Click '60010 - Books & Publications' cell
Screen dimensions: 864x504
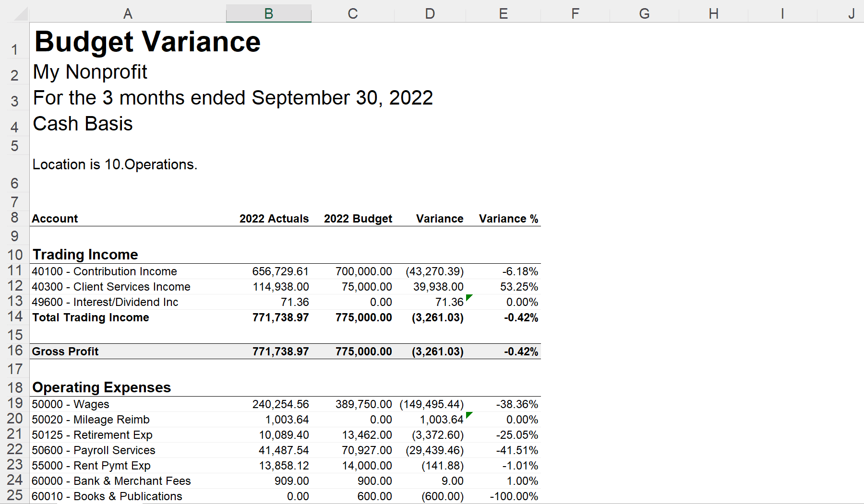107,496
